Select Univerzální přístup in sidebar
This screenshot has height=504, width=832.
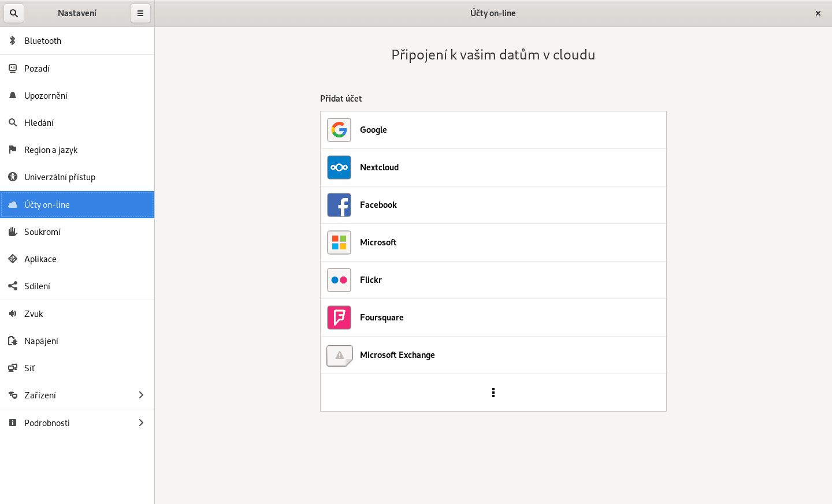77,177
